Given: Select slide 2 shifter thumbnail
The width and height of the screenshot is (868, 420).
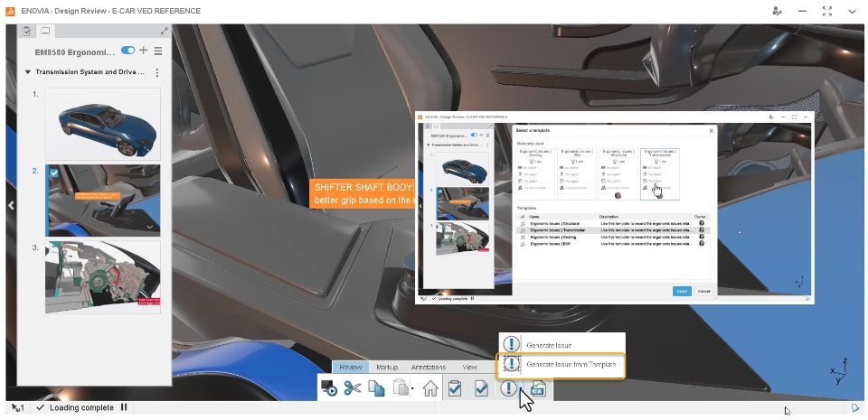Looking at the screenshot, I should pos(103,200).
